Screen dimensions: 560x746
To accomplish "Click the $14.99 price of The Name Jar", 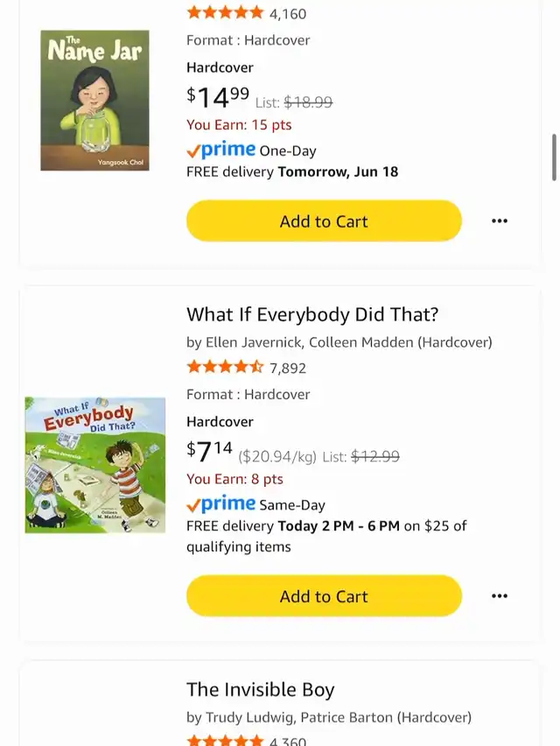I will pos(218,95).
